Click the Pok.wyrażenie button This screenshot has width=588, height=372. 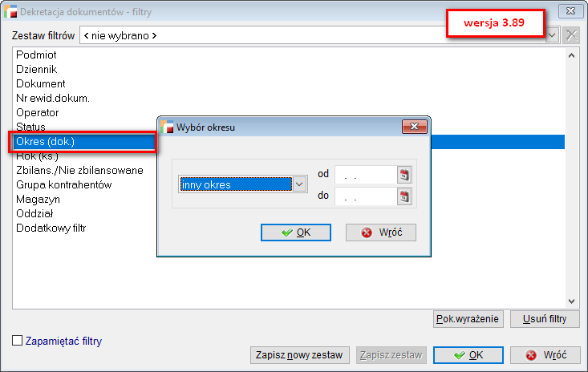468,319
